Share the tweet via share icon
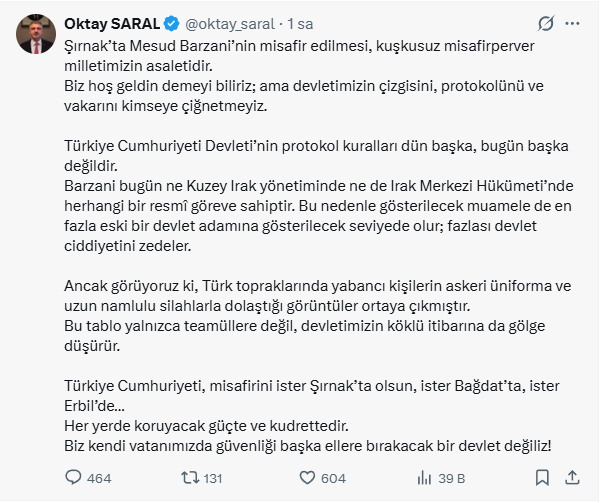Screen dimensions: 601x503 click(575, 478)
